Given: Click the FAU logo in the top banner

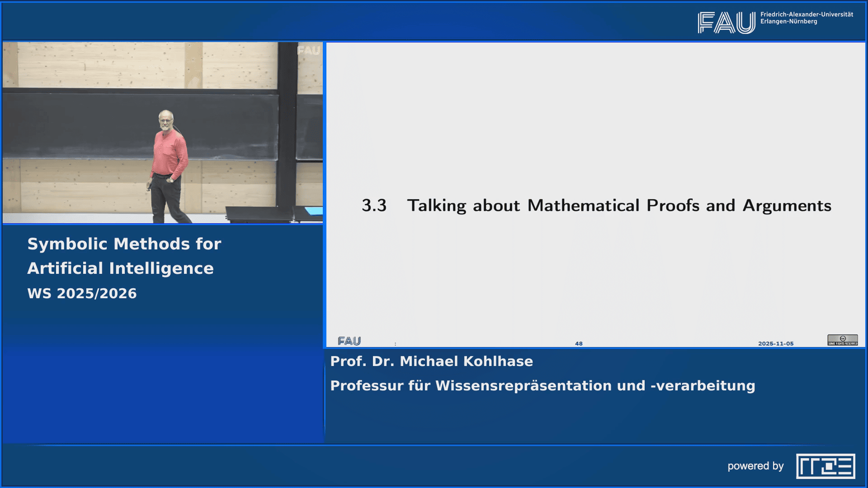Looking at the screenshot, I should [723, 21].
